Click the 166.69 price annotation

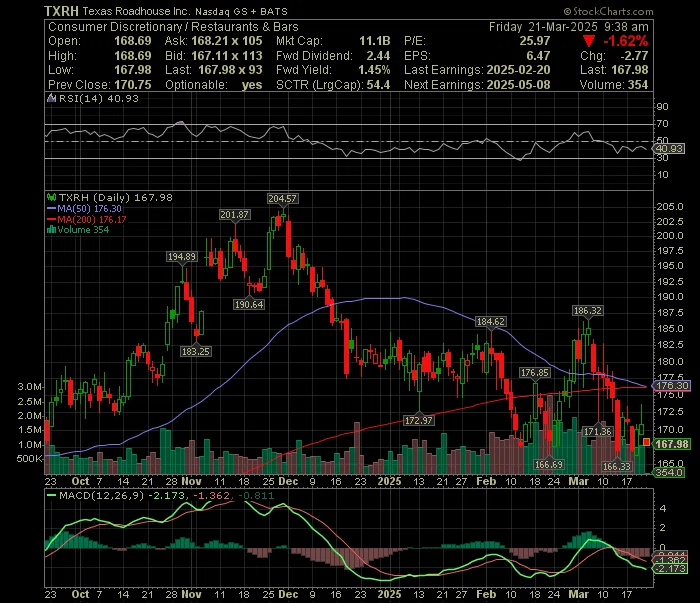[x=549, y=465]
